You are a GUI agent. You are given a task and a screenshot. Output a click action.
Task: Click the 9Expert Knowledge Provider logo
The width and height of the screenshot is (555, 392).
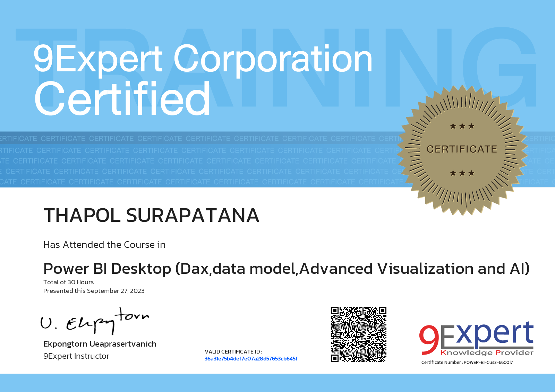[x=476, y=339]
